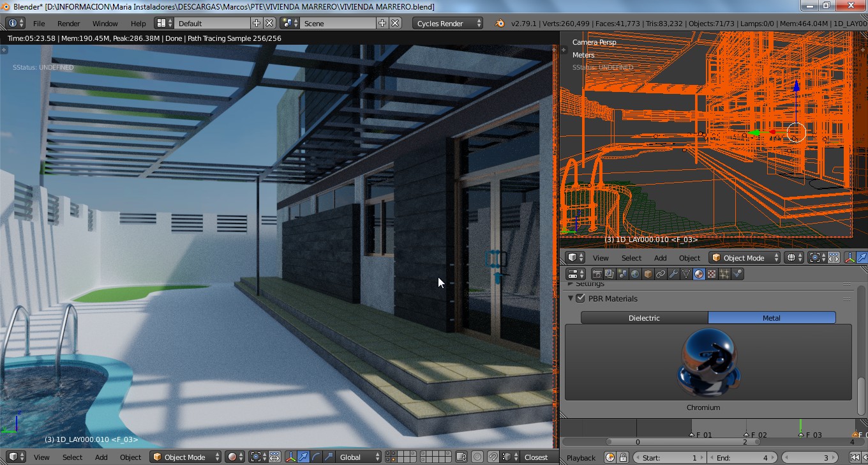Open the Particles properties tab icon
Image resolution: width=868 pixels, height=465 pixels.
pos(724,274)
